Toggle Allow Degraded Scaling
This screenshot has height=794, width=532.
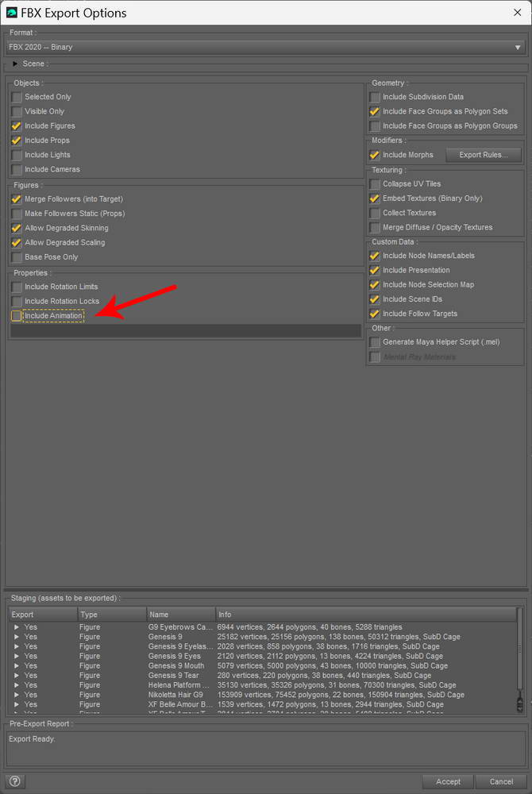coord(17,242)
